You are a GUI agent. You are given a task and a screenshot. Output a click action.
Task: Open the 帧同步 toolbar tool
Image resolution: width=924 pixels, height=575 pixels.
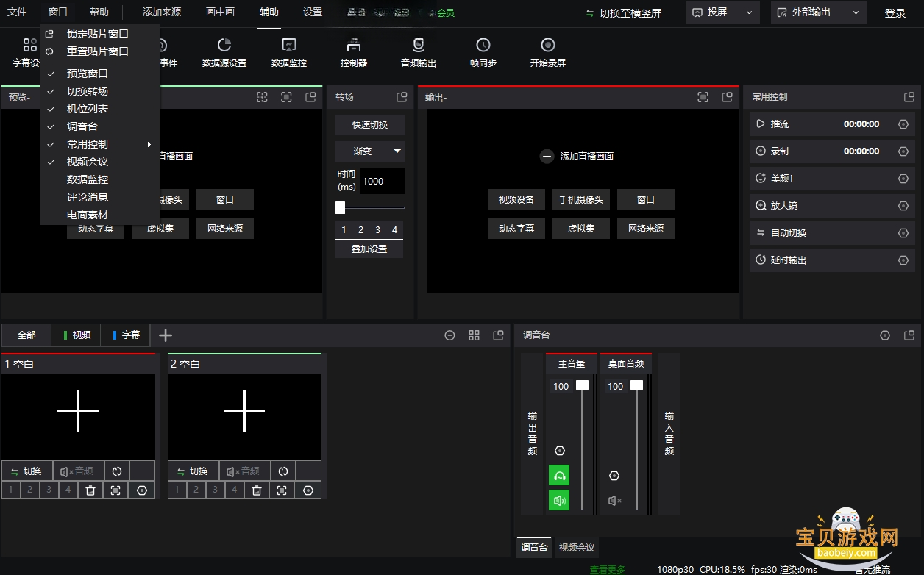(x=483, y=53)
